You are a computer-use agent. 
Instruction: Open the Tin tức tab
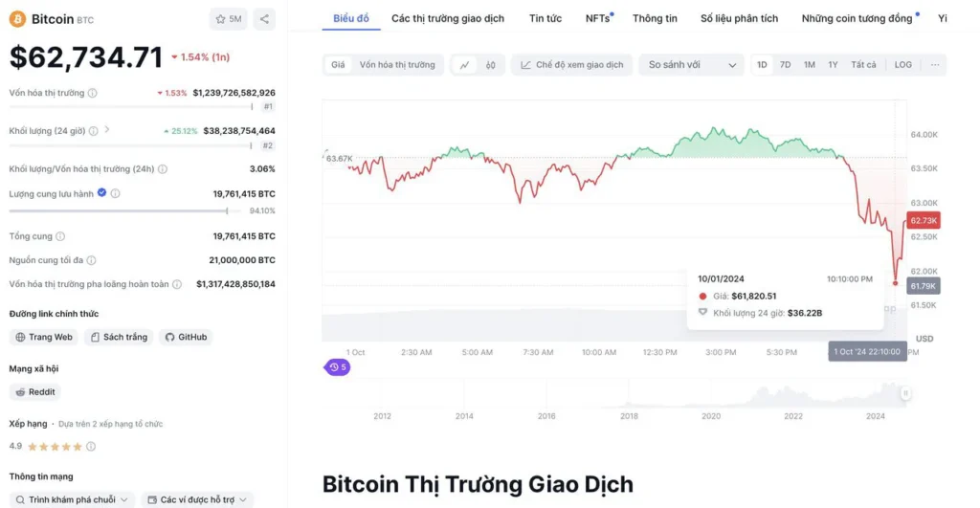click(x=545, y=19)
